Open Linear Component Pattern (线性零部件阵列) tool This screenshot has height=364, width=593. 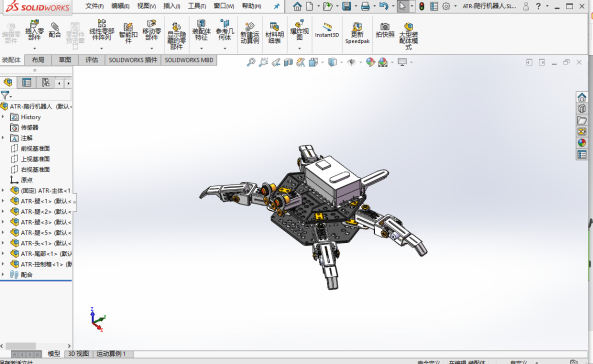102,30
